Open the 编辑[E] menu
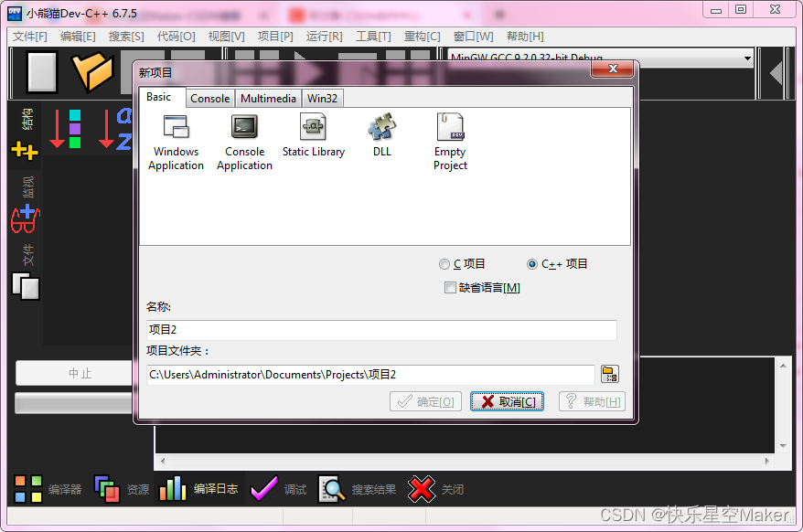The width and height of the screenshot is (803, 532). coord(78,37)
